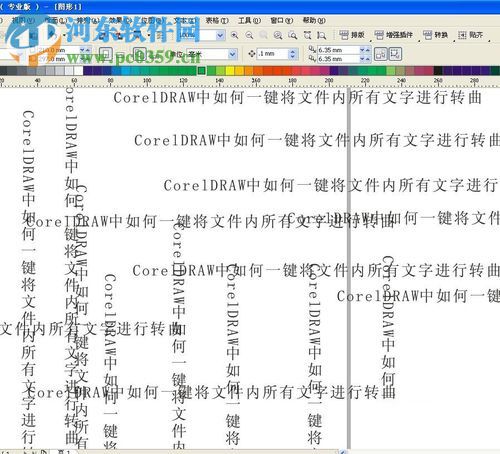This screenshot has height=454, width=500.
Task: Increase the duplicate distance X value arrow
Action: [367, 50]
